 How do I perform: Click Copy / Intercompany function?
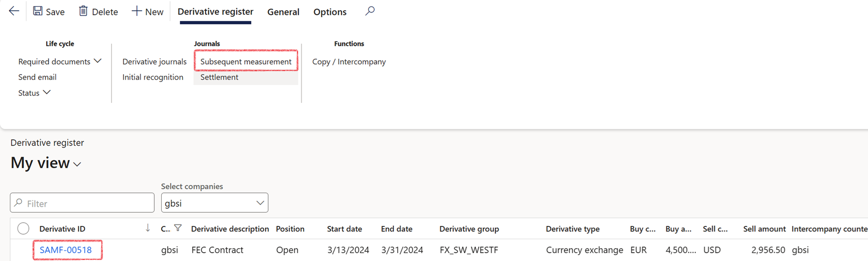349,62
